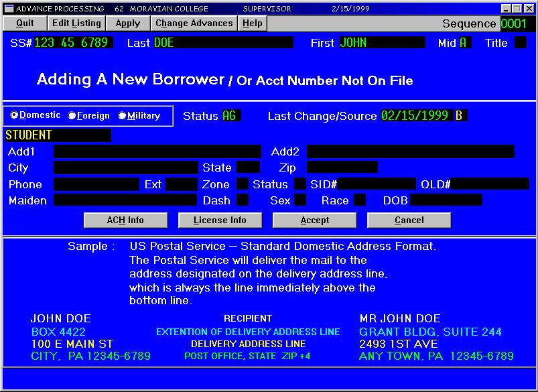The image size is (538, 392).
Task: Click the Zip input field
Action: click(342, 168)
